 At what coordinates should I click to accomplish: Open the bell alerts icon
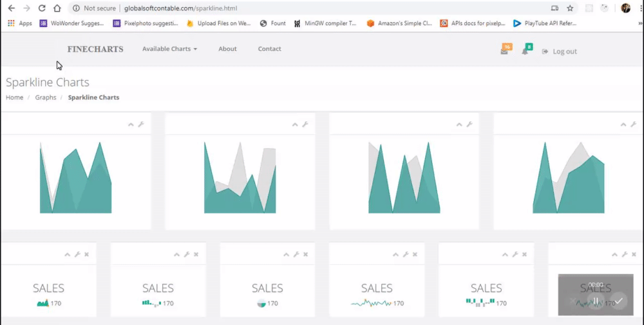(525, 52)
